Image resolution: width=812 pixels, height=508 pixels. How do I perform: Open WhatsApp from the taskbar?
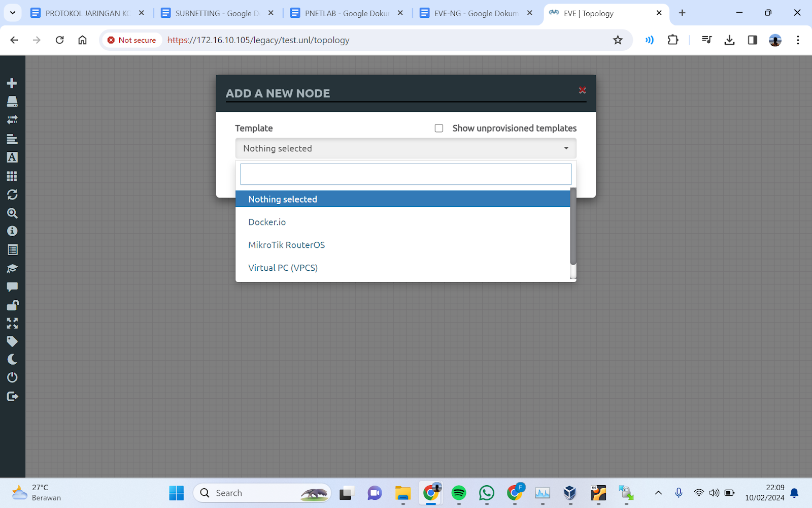[487, 493]
